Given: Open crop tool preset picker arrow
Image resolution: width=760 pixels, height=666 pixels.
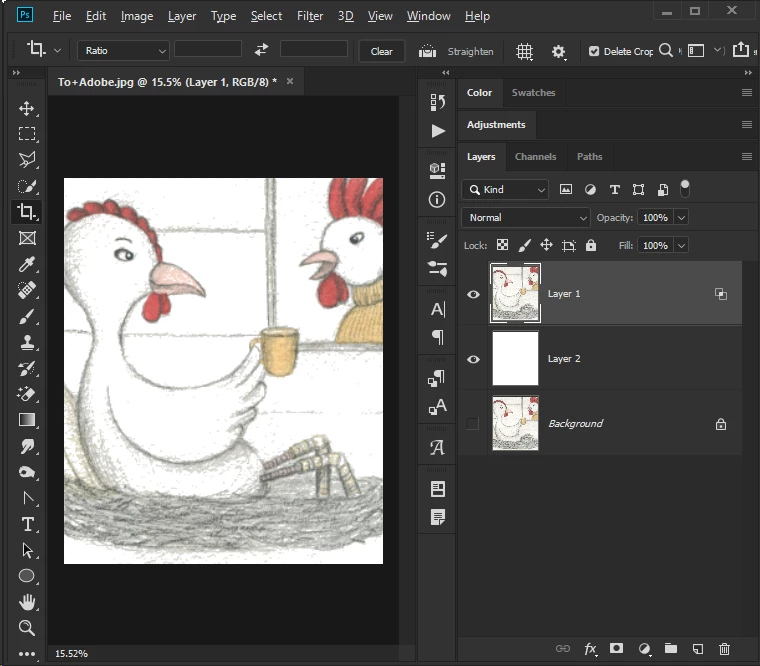Looking at the screenshot, I should 57,50.
